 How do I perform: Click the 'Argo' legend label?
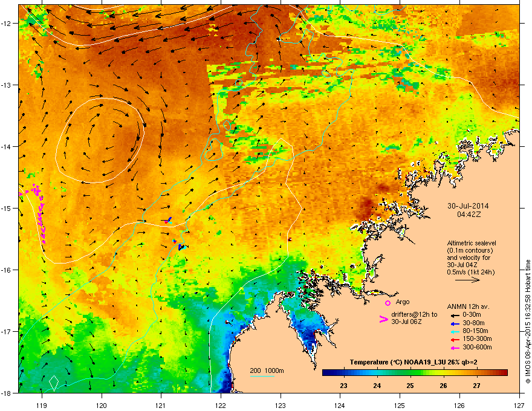[x=403, y=302]
